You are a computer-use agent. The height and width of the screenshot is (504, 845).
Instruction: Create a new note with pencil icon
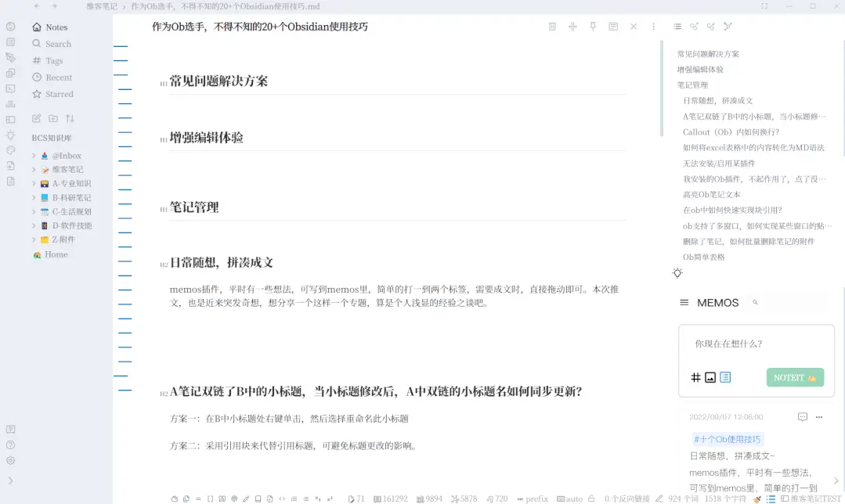(x=36, y=118)
